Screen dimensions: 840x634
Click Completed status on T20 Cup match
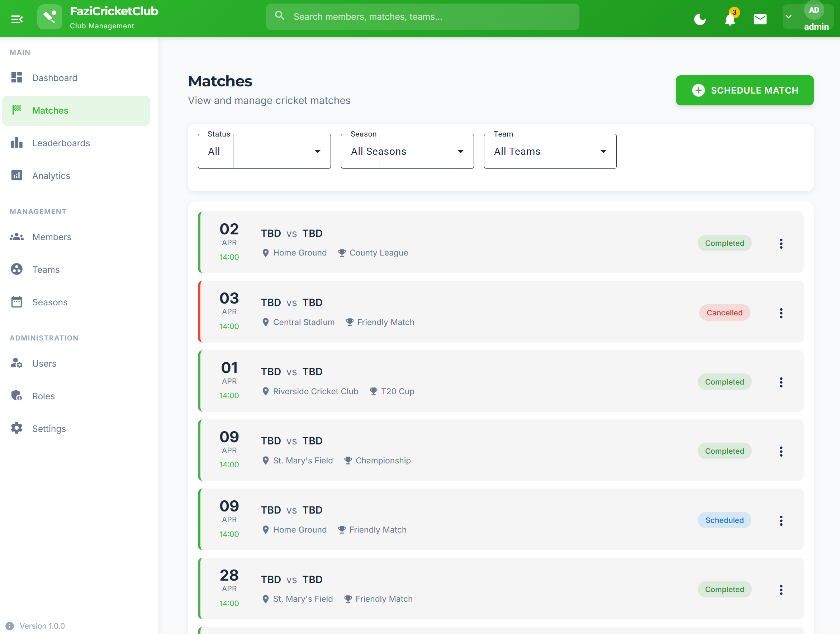(724, 382)
